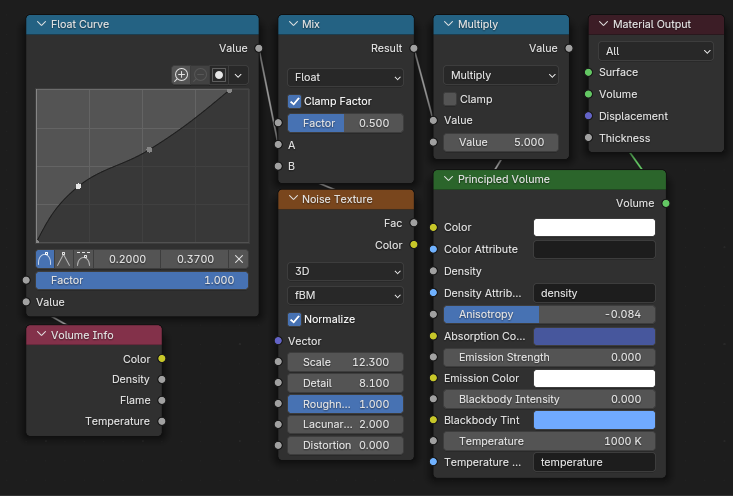Click the Displacement input socket
Image resolution: width=733 pixels, height=496 pixels.
(589, 116)
